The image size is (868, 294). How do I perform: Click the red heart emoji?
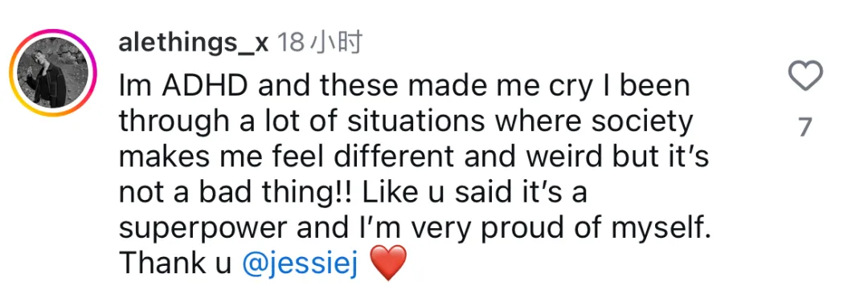pos(387,263)
